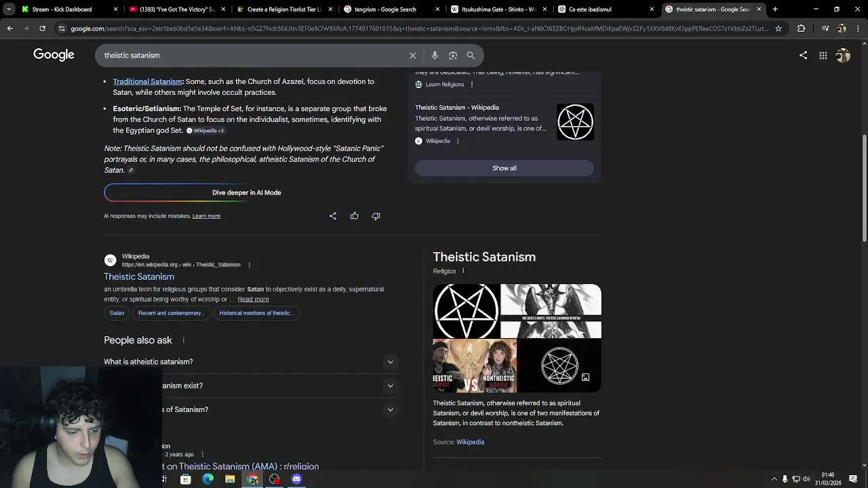Click the share icon beside Google apps
The height and width of the screenshot is (488, 868).
[803, 56]
